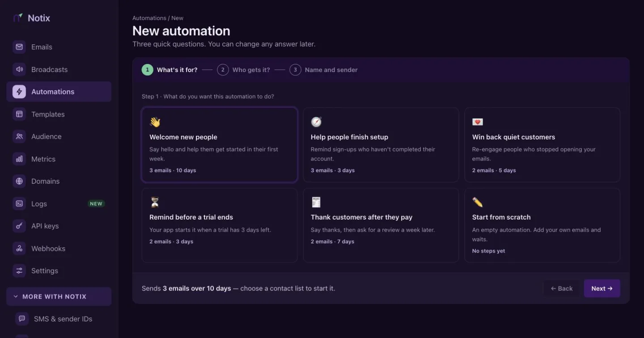Click step 2 circle indicator
This screenshot has width=644, height=338.
click(x=223, y=70)
